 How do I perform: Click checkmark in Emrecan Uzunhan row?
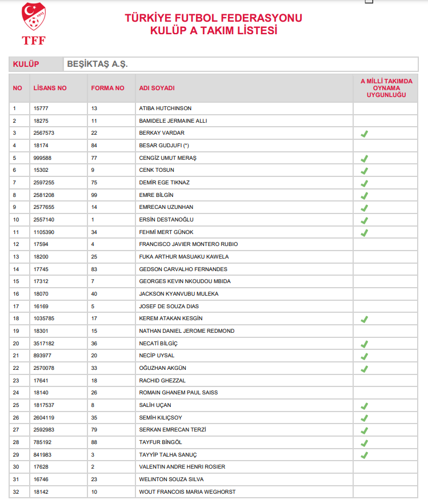(x=364, y=208)
